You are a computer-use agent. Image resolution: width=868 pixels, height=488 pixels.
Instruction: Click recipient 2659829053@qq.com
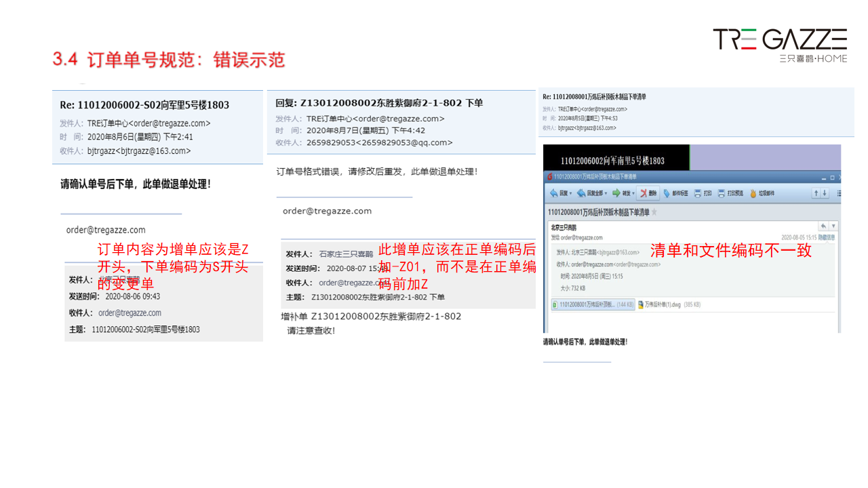380,142
